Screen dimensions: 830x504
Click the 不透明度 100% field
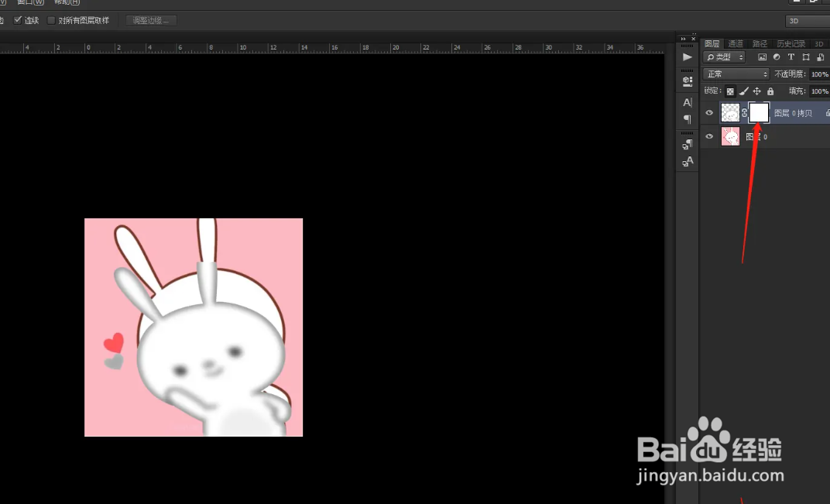(819, 74)
